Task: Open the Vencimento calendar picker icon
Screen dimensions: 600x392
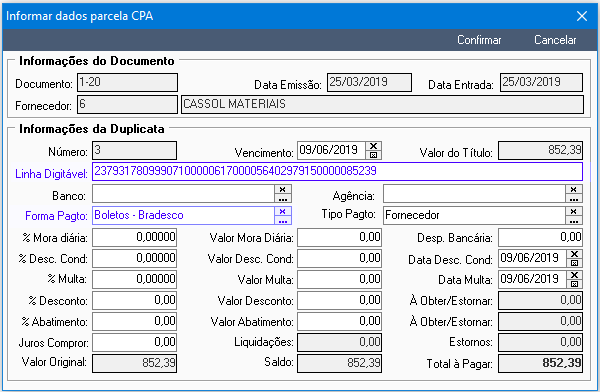Action: 373,155
